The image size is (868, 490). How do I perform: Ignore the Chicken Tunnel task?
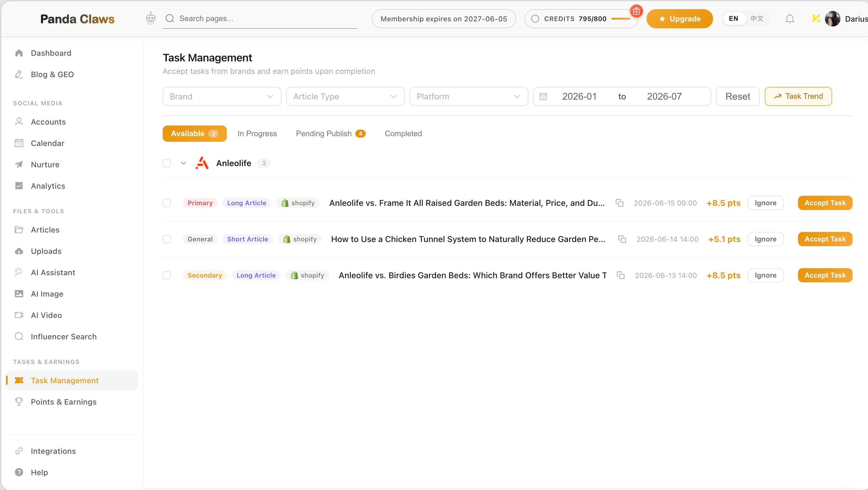pyautogui.click(x=765, y=239)
